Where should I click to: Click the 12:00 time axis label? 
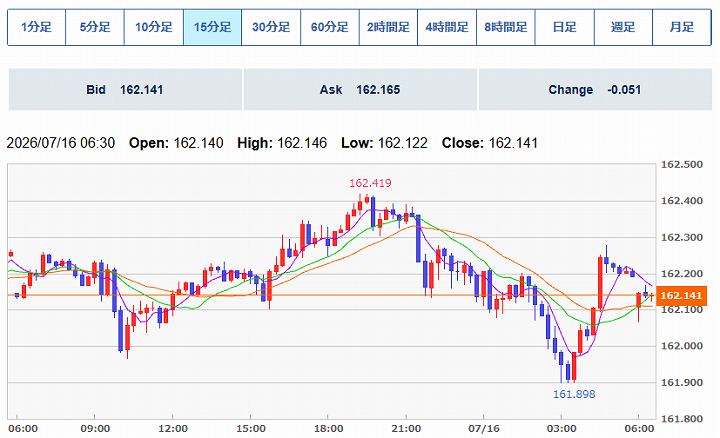[x=173, y=429]
